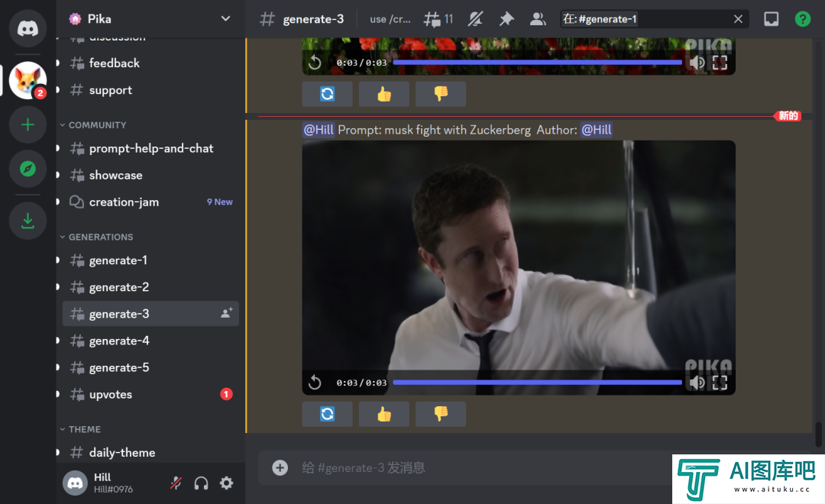
Task: Open the green help icon
Action: coord(802,19)
